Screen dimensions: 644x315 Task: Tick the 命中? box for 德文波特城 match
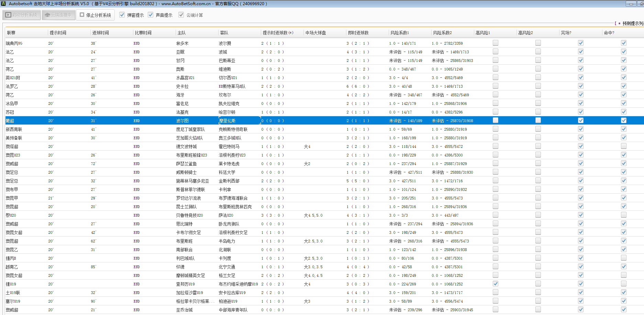[x=623, y=146]
